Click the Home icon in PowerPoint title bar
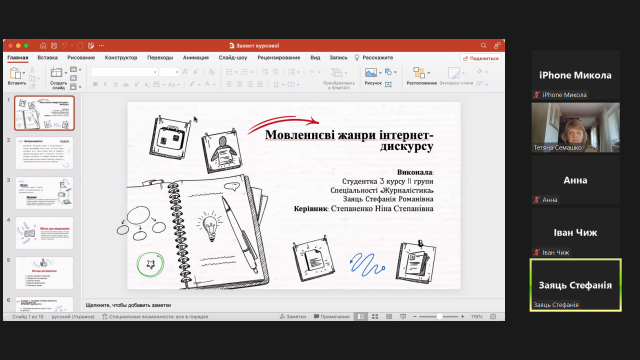This screenshot has height=360, width=640. 43,46
